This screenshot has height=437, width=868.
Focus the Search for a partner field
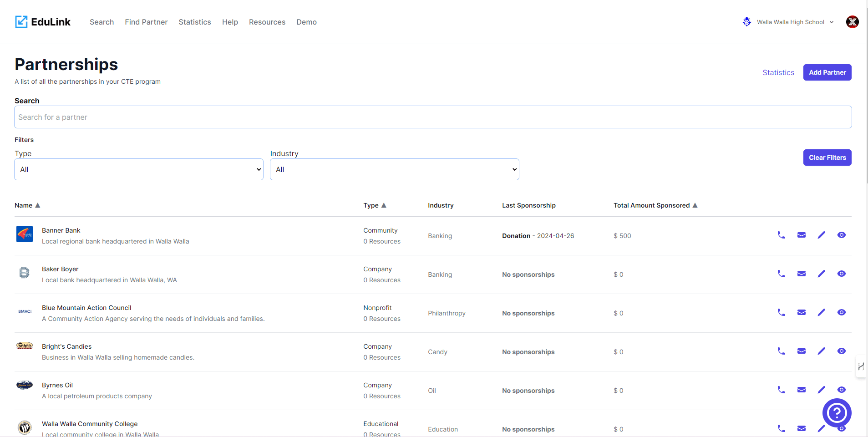tap(432, 117)
